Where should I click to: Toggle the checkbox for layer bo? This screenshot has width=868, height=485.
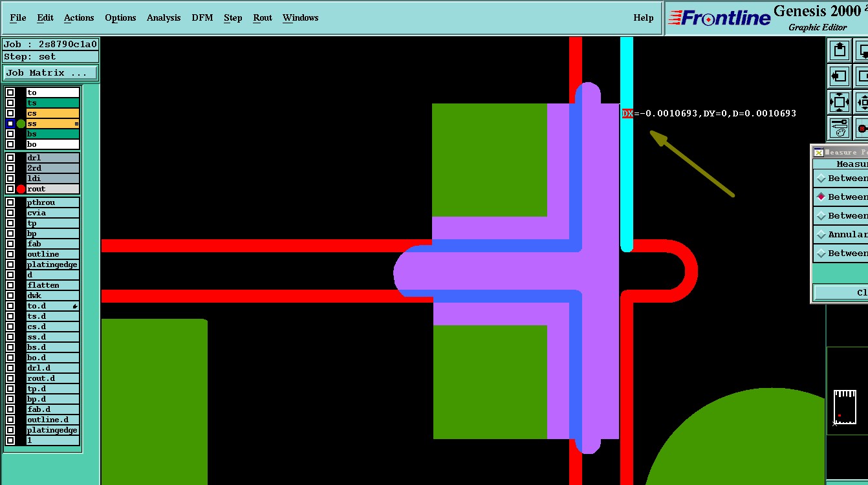coord(10,144)
